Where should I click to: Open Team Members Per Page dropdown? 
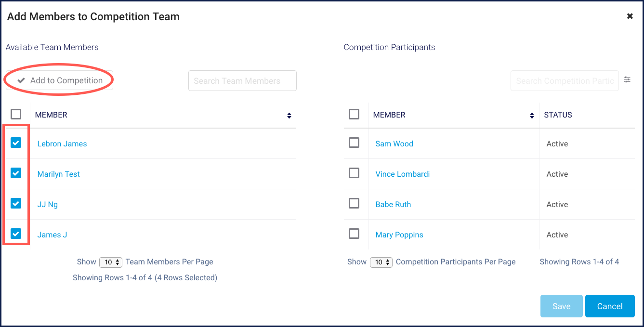pyautogui.click(x=111, y=262)
